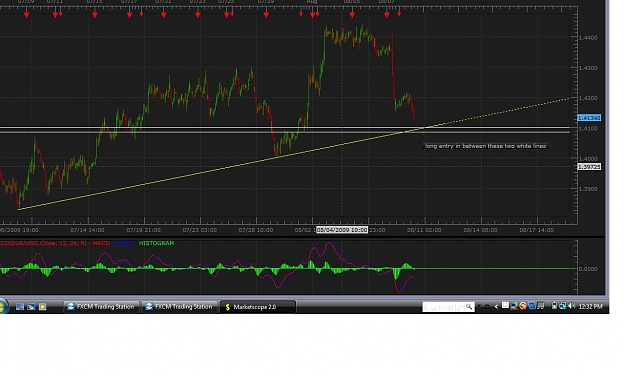
Task: Click the 08/04/2009 10:00 crosshair date label
Action: point(342,230)
